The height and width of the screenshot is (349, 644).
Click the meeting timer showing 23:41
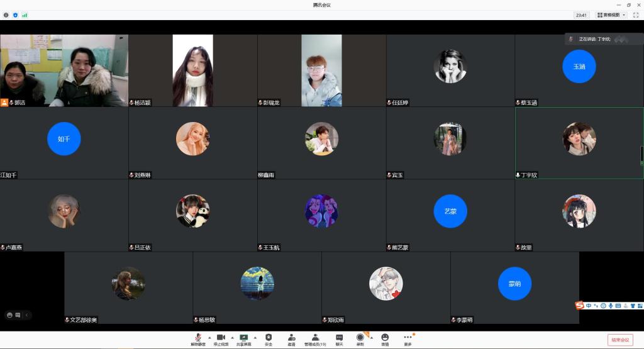(x=580, y=15)
